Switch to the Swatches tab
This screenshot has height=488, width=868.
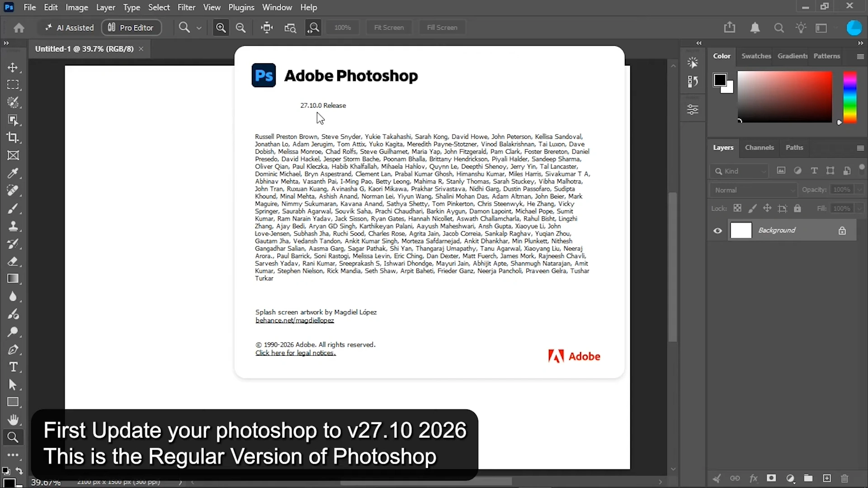pyautogui.click(x=756, y=56)
